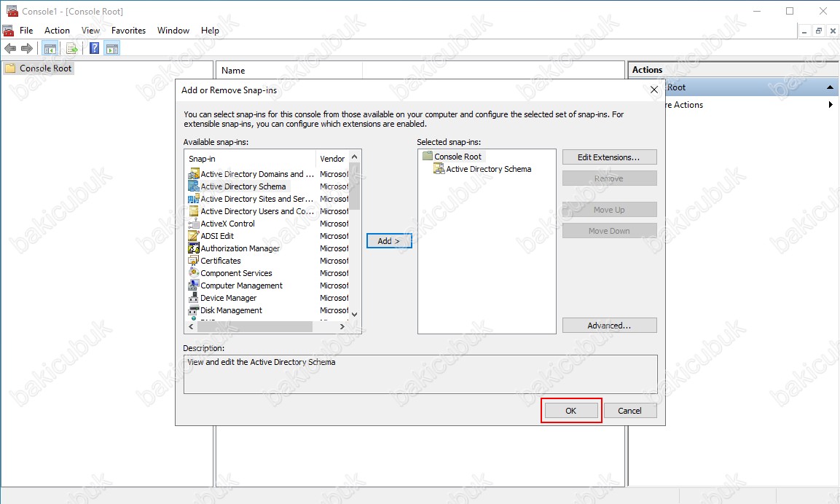
Task: Collapse the Actions pane Root section arrow
Action: pos(830,87)
